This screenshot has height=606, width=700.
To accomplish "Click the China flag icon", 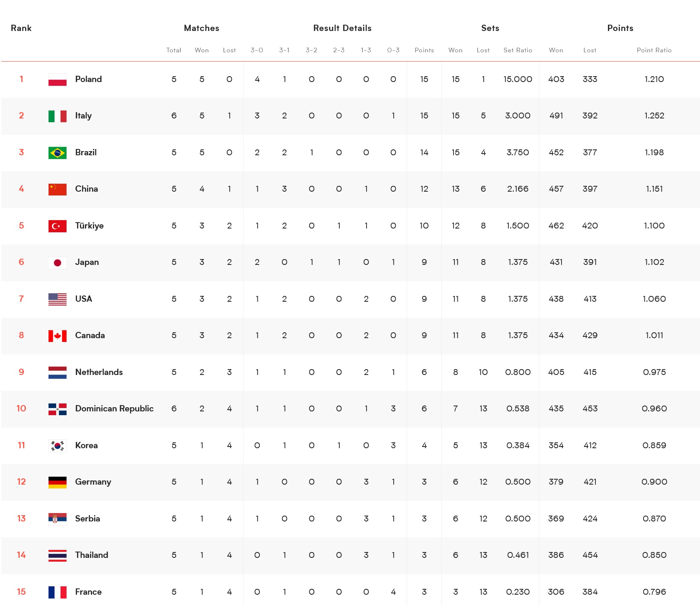I will coord(57,189).
